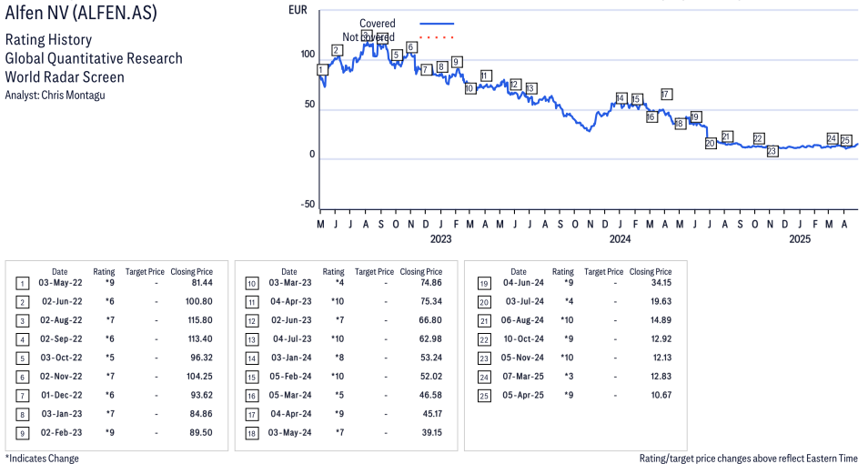
Task: Select chart marker 15 on the graph
Action: [637, 99]
